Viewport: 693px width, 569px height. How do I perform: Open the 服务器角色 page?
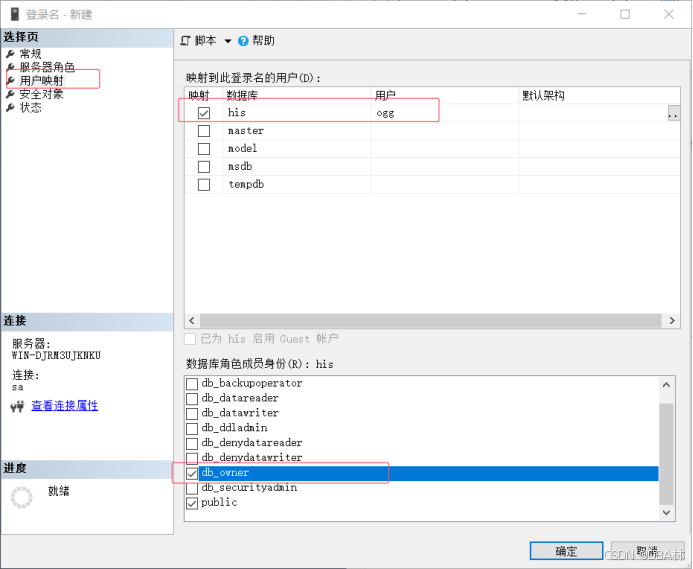pyautogui.click(x=47, y=67)
